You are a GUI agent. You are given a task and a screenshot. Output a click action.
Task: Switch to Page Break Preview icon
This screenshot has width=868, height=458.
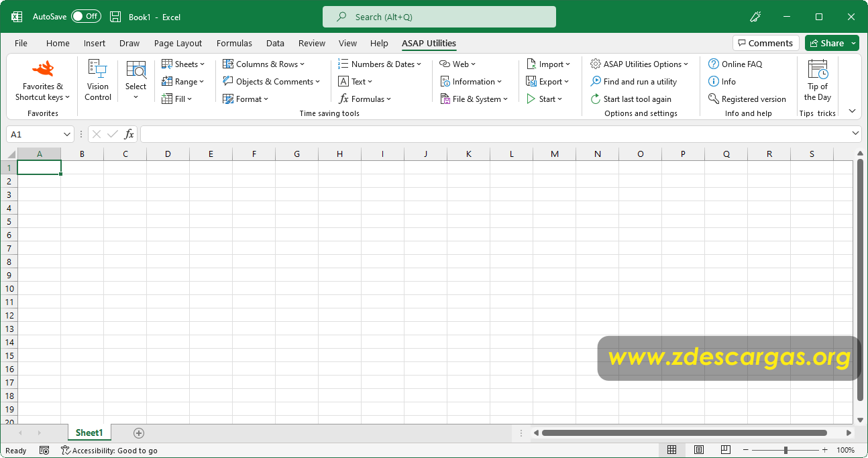coord(725,450)
